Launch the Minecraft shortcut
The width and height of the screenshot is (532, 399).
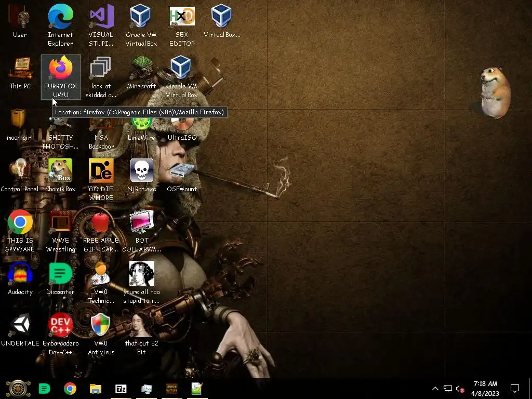[141, 73]
